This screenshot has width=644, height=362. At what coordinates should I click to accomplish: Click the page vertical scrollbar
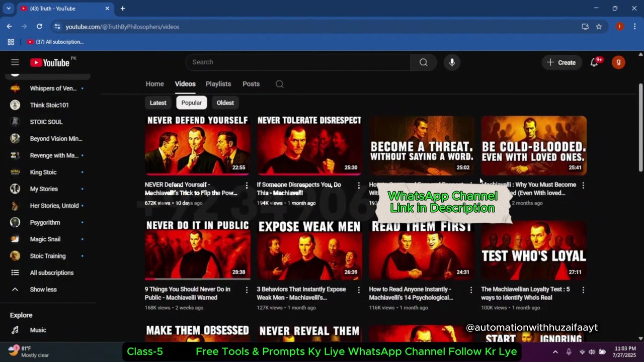point(640,127)
